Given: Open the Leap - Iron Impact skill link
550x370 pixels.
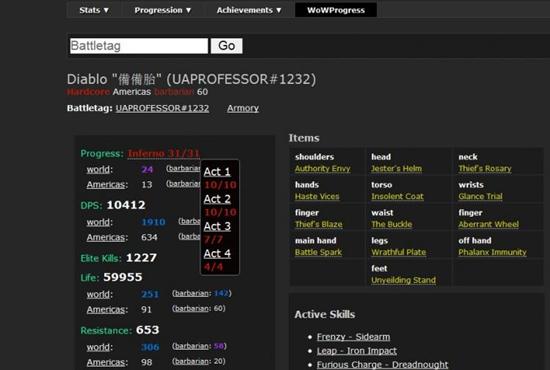Looking at the screenshot, I should coord(357,351).
